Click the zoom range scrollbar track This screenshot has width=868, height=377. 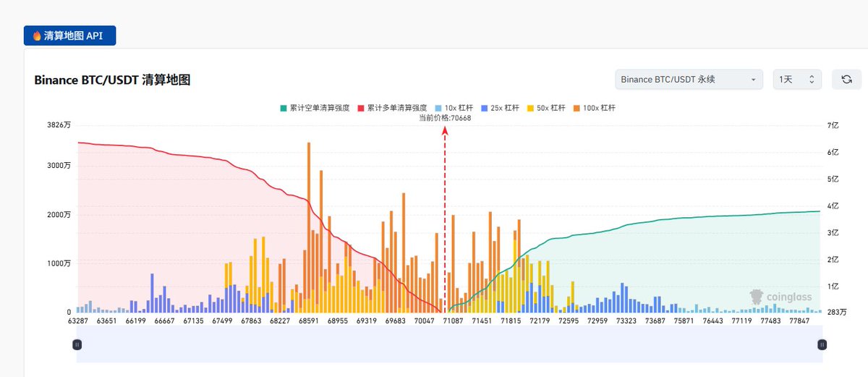coord(448,345)
